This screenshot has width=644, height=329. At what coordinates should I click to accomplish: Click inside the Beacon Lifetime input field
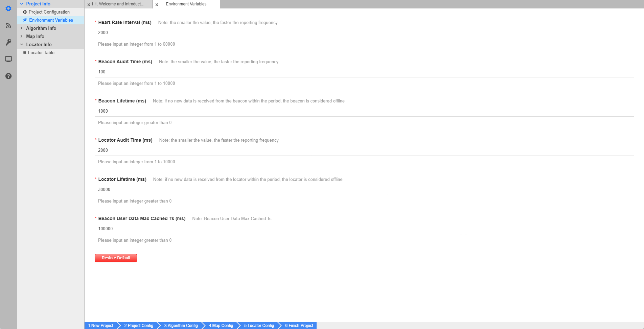237,111
